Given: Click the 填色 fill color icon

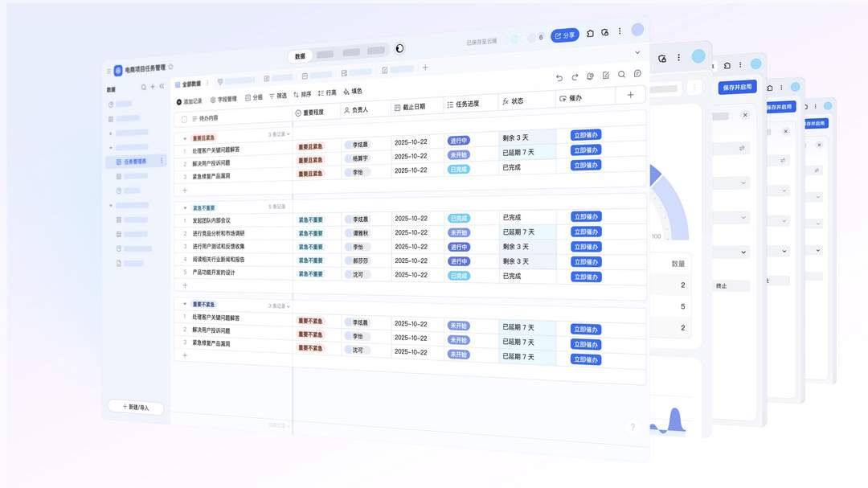Looking at the screenshot, I should (x=346, y=92).
